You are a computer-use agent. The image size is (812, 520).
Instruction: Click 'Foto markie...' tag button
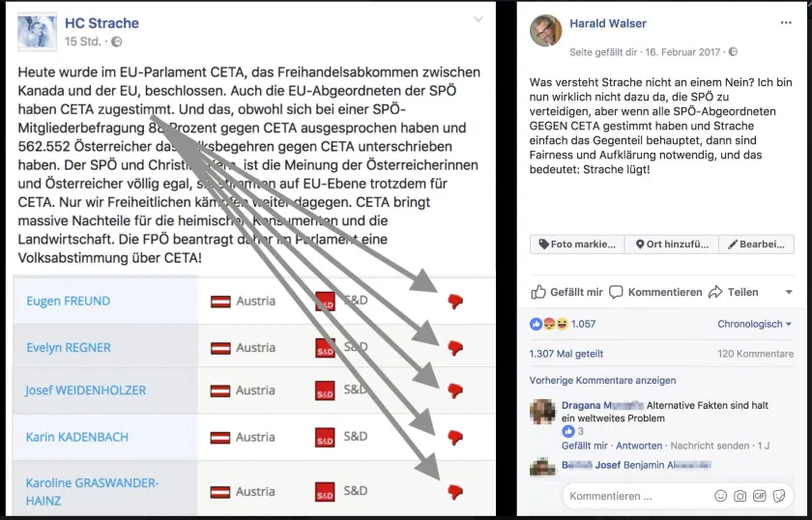point(577,244)
